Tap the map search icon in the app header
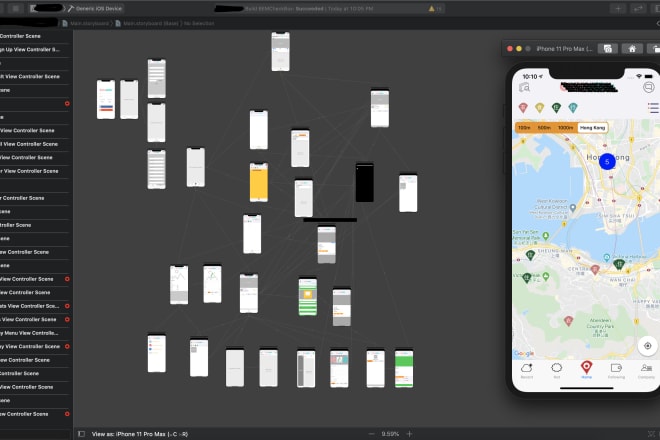This screenshot has width=660, height=440. pos(524,88)
